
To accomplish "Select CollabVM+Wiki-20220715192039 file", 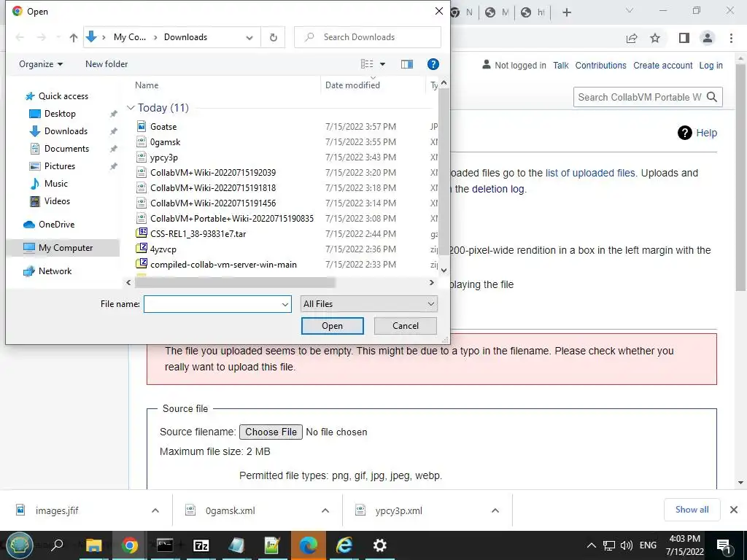I will (x=213, y=172).
